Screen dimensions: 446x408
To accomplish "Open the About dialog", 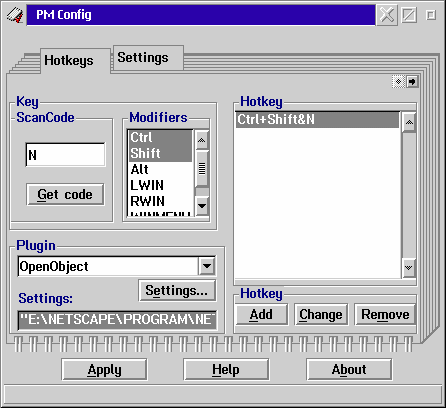I will [x=349, y=370].
